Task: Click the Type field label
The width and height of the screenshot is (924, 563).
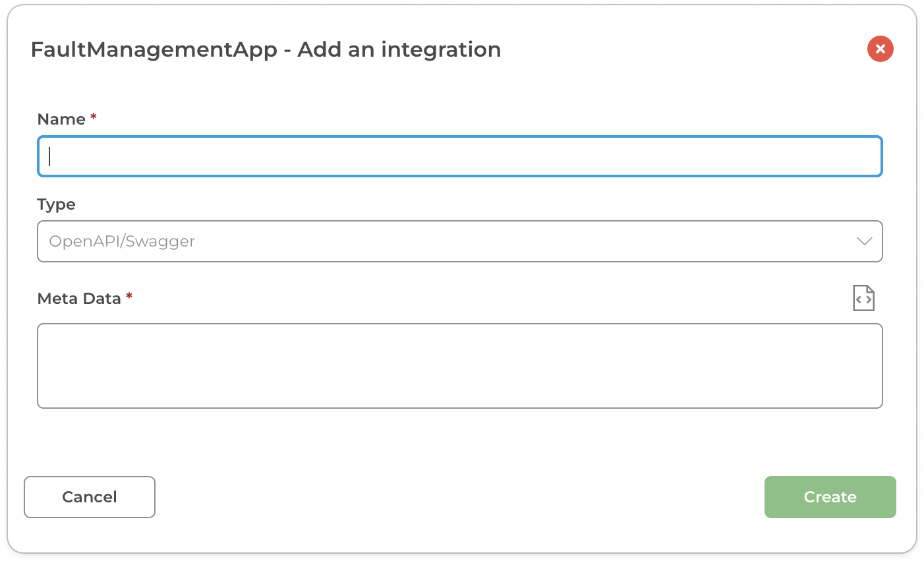Action: pos(56,204)
